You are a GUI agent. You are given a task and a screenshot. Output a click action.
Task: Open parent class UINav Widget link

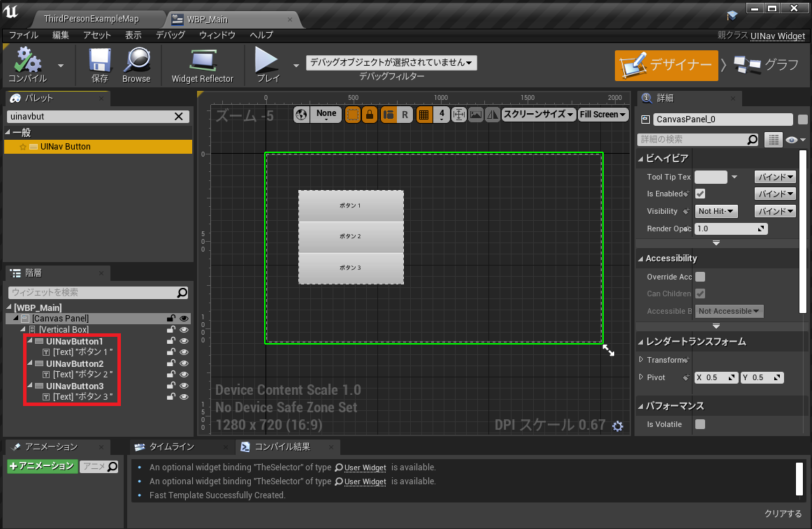point(777,36)
